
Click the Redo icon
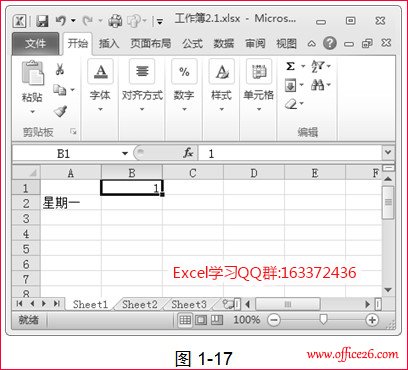[88, 21]
